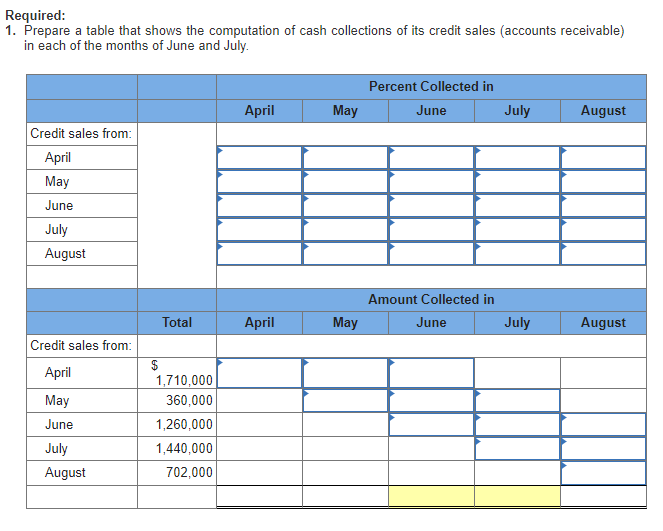Select percent cell for June sales collected in August
Image resolution: width=663 pixels, height=531 pixels.
pos(603,206)
